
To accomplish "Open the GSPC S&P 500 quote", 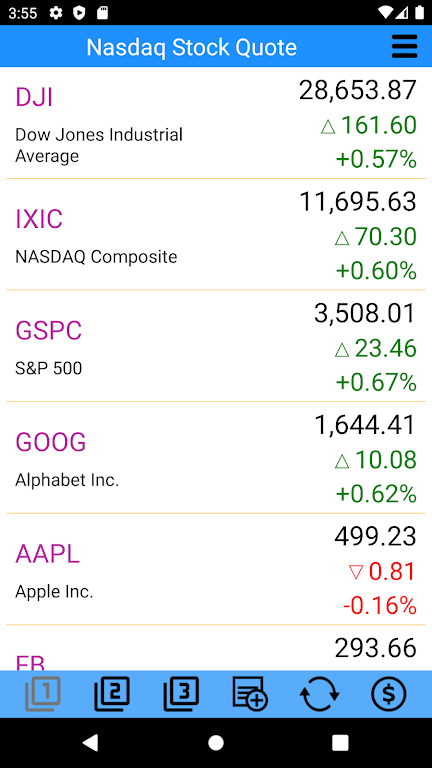I will coord(216,346).
